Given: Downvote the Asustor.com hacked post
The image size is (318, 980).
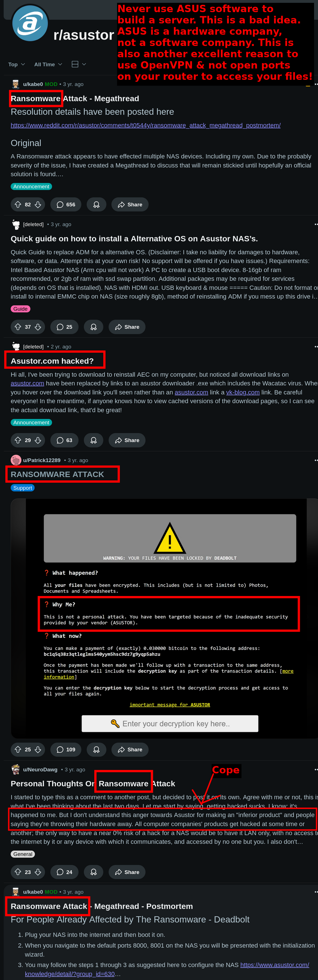Looking at the screenshot, I should point(38,440).
